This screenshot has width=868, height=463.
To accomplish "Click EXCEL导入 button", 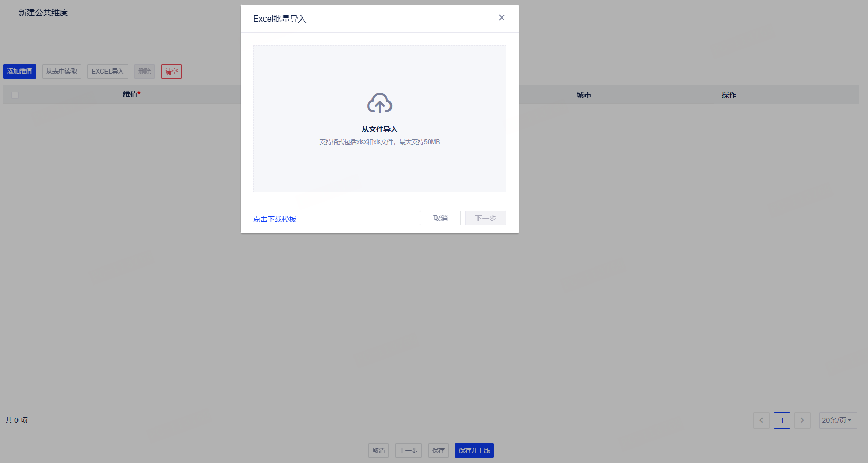I will coord(108,72).
